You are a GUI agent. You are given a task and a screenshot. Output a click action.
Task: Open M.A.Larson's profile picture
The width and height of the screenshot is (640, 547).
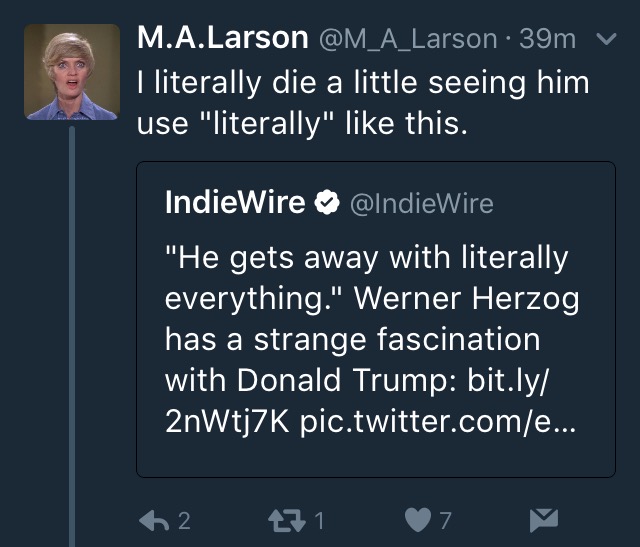pos(73,72)
